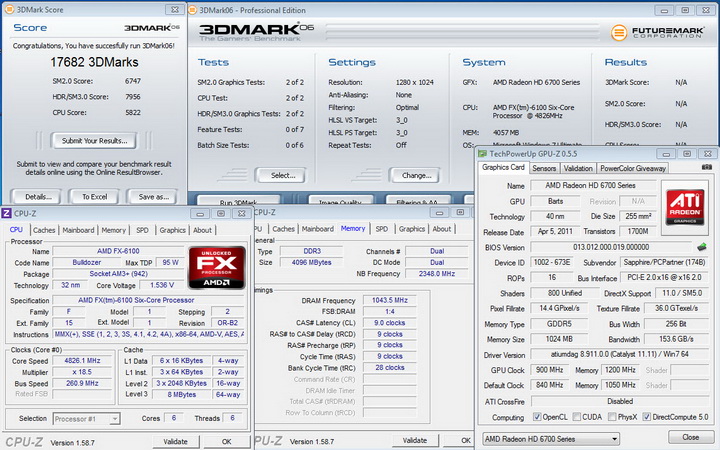Click the BIOS Version field in GPU-Z
The width and height of the screenshot is (720, 450).
[611, 247]
